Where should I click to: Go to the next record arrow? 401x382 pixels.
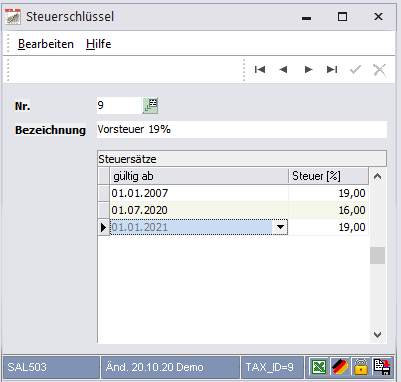pyautogui.click(x=308, y=69)
